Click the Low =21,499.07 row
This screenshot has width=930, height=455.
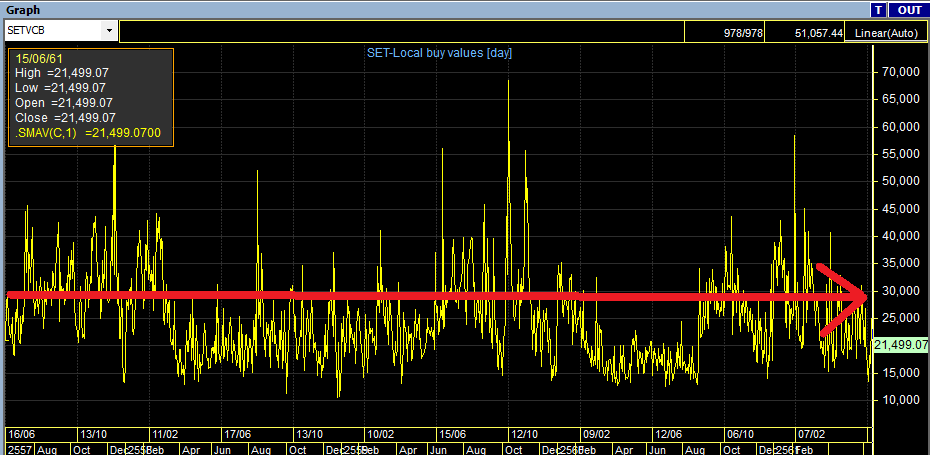tap(60, 88)
